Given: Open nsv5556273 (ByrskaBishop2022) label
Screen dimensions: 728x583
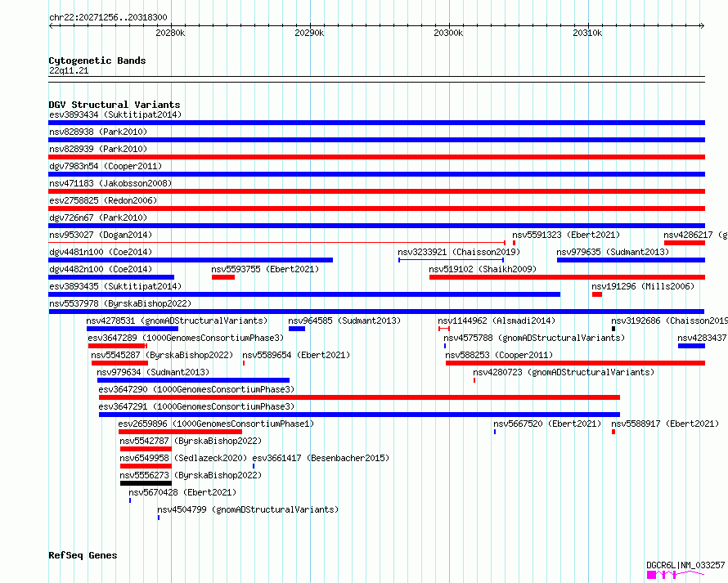Looking at the screenshot, I should tap(191, 475).
